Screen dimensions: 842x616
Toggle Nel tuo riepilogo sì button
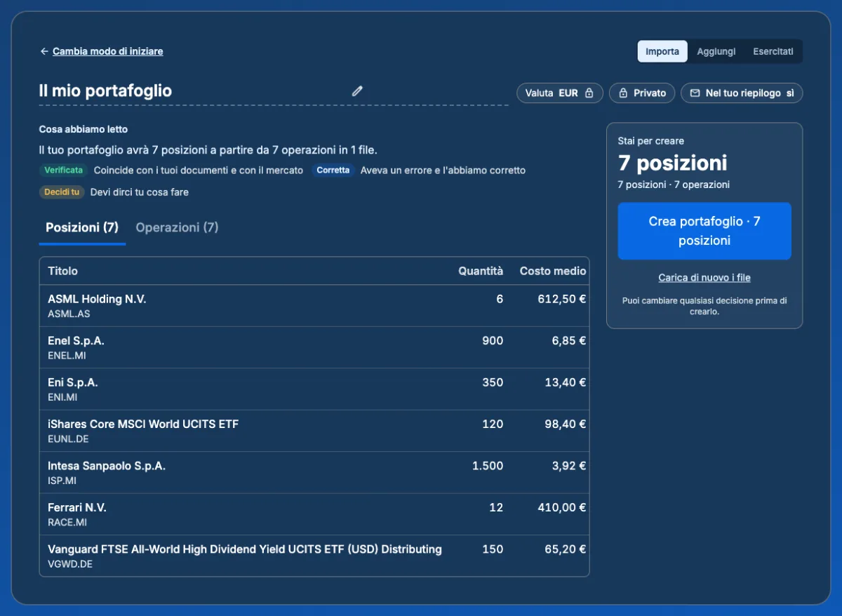coord(742,93)
